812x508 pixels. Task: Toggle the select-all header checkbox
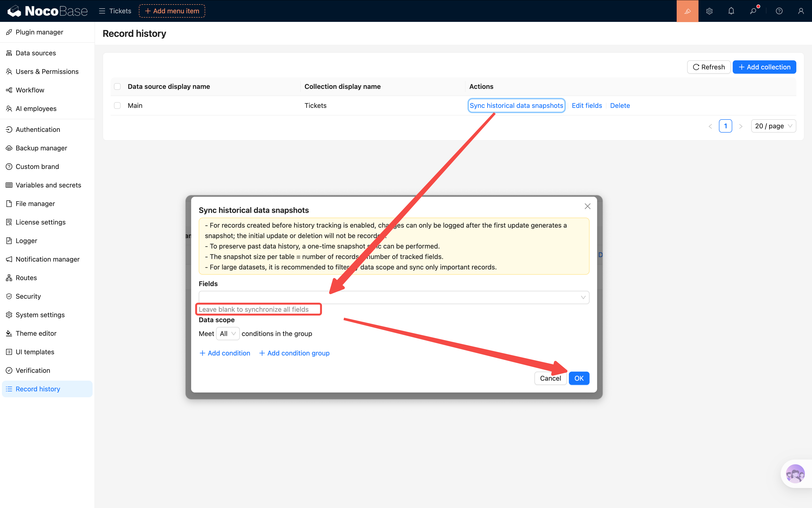tap(117, 87)
